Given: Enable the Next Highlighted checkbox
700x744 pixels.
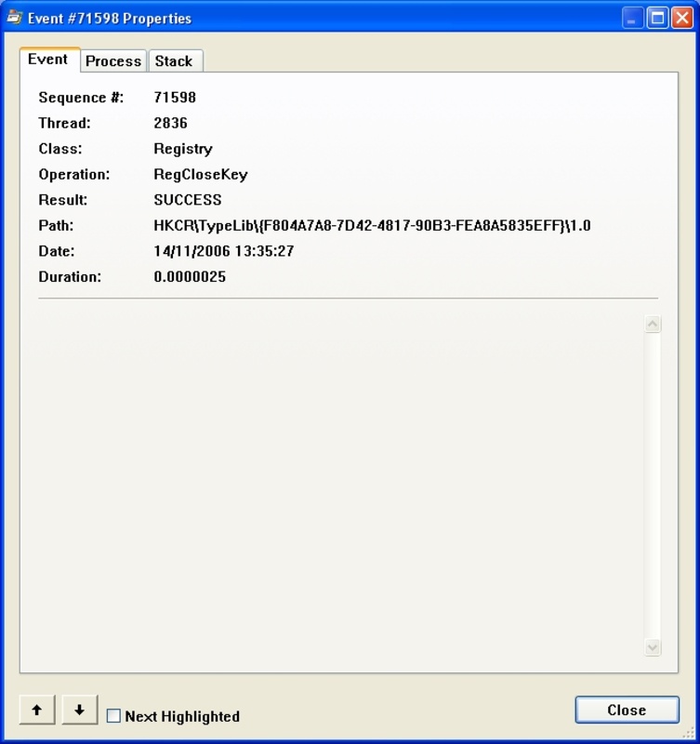Looking at the screenshot, I should [113, 715].
